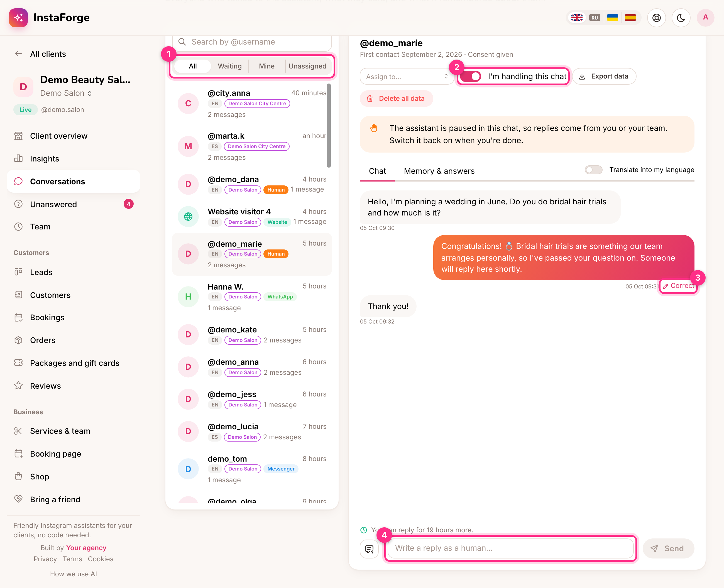Focus the Search by @username field
The width and height of the screenshot is (724, 588).
click(x=252, y=42)
